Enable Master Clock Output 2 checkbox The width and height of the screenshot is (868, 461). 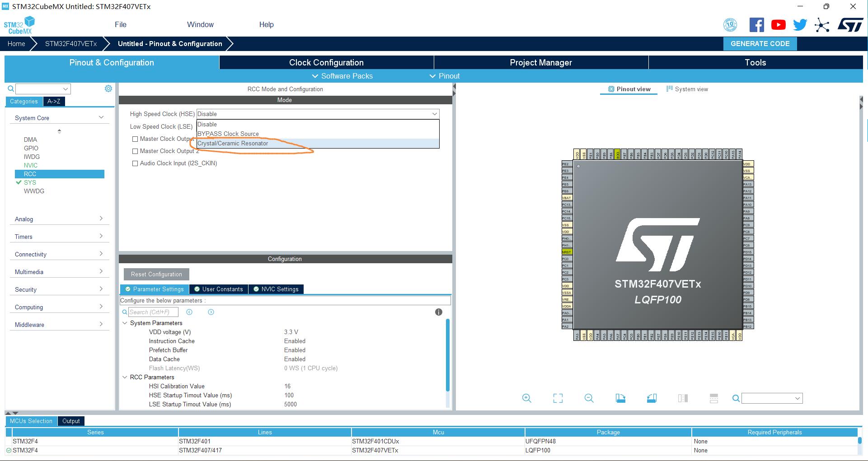tap(135, 151)
